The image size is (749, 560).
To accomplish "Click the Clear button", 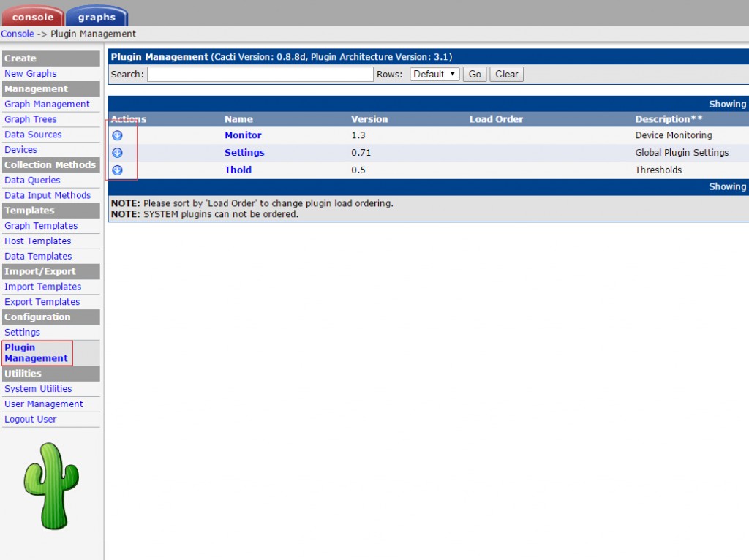I will coord(506,74).
